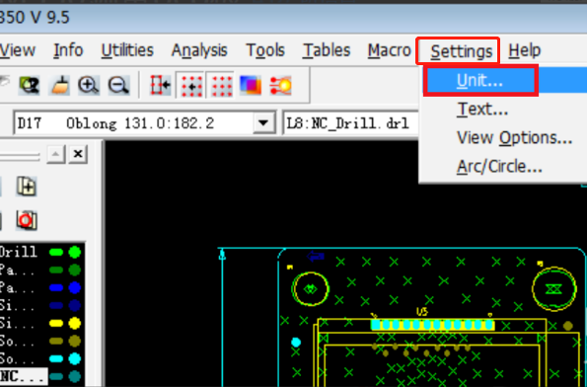The height and width of the screenshot is (387, 588).
Task: Choose Unit... from the Settings menu
Action: click(x=480, y=80)
